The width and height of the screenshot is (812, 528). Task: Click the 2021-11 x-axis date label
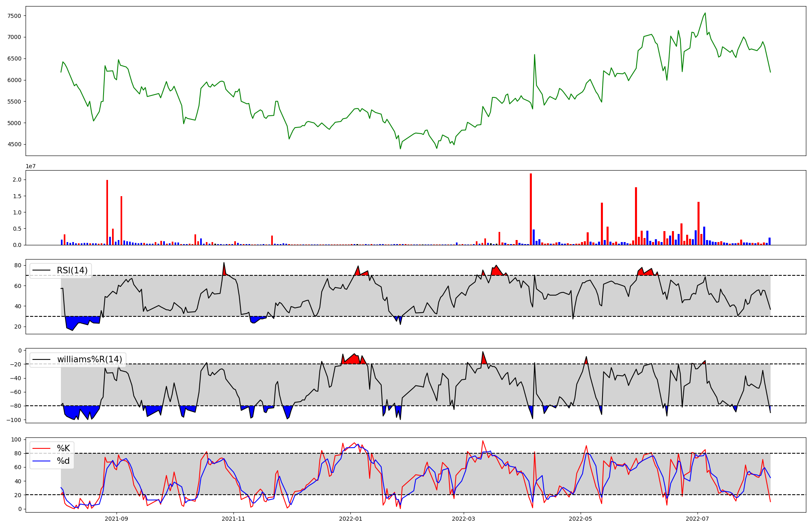pos(233,518)
